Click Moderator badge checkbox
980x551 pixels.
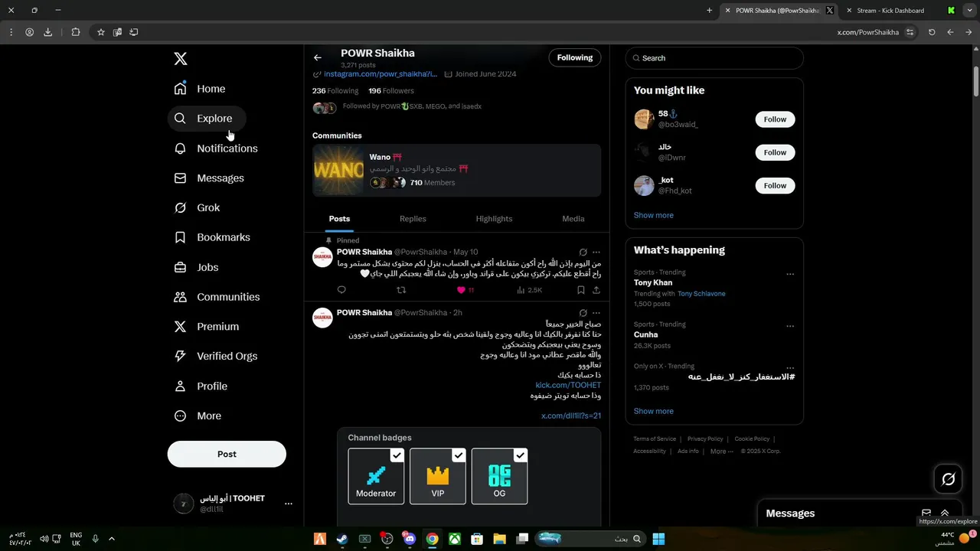click(x=397, y=455)
